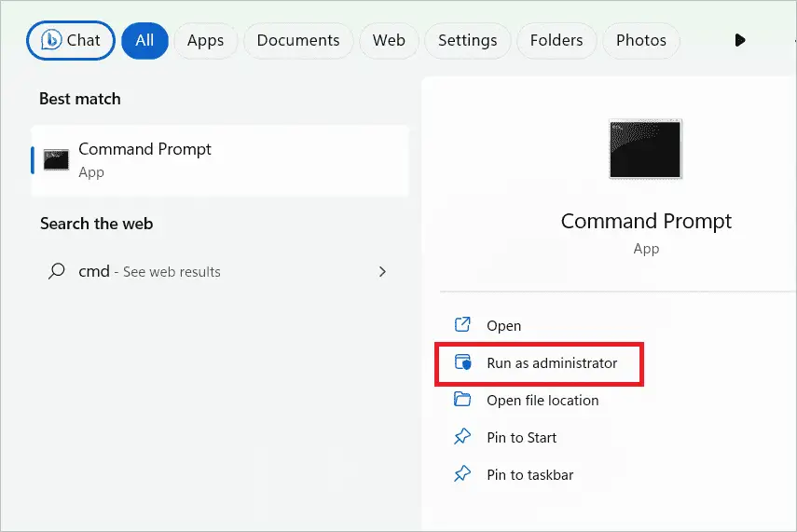Click the Open launch icon
Image resolution: width=797 pixels, height=532 pixels.
pos(462,324)
